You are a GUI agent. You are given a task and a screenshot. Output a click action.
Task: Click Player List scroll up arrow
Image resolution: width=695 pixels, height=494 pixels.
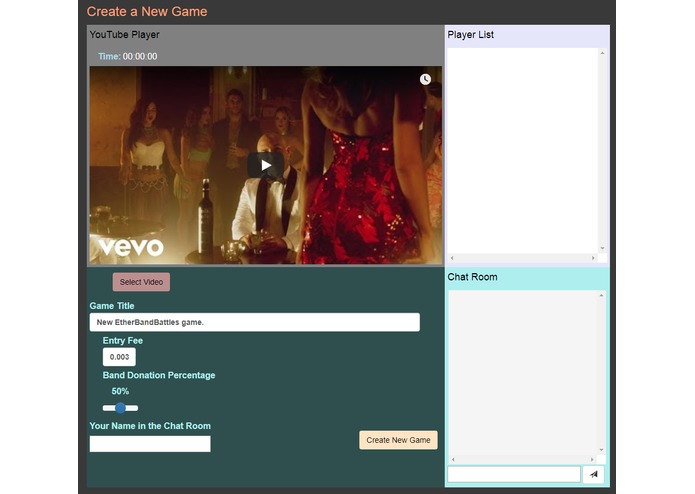[x=602, y=53]
